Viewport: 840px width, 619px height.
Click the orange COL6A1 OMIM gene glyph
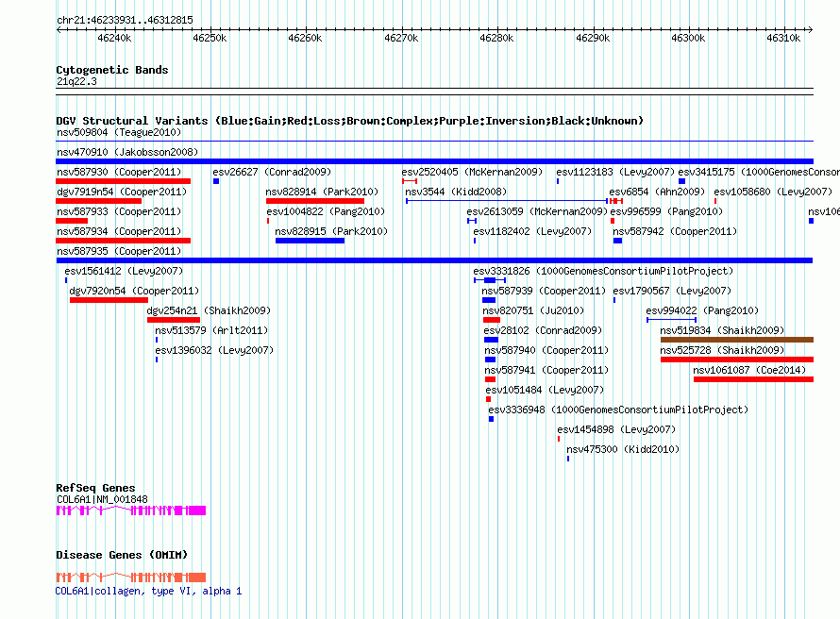point(130,577)
